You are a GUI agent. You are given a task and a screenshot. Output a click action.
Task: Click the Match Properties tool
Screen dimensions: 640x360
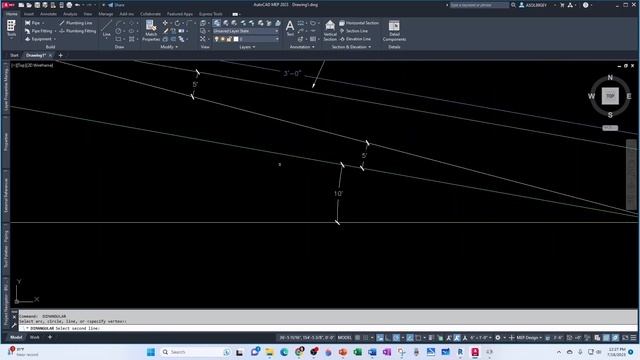[x=151, y=31]
